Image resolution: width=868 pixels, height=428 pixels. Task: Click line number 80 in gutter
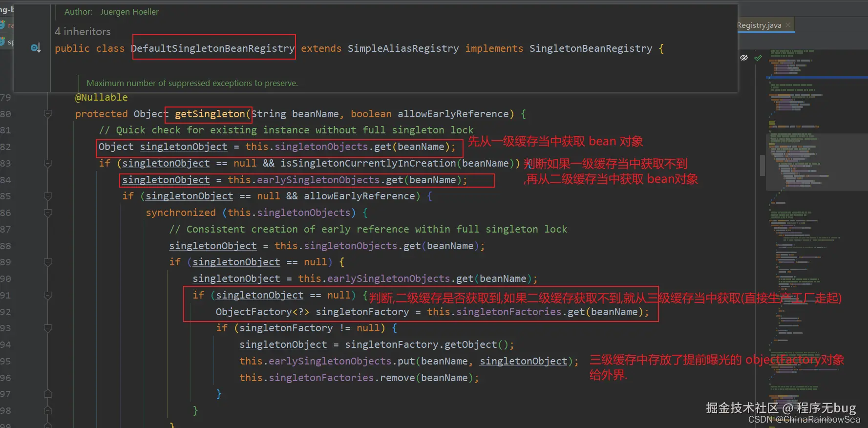pos(5,114)
